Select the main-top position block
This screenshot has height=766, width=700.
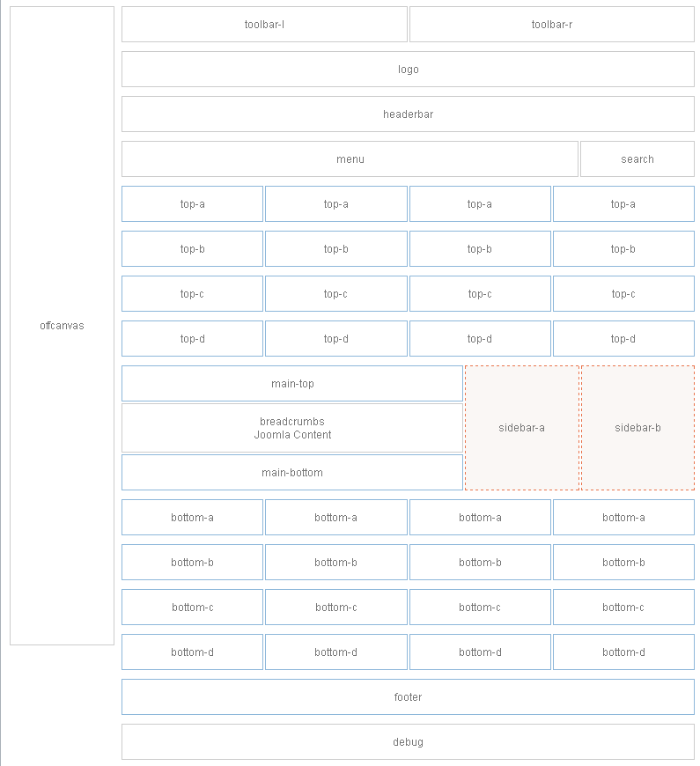[x=292, y=384]
